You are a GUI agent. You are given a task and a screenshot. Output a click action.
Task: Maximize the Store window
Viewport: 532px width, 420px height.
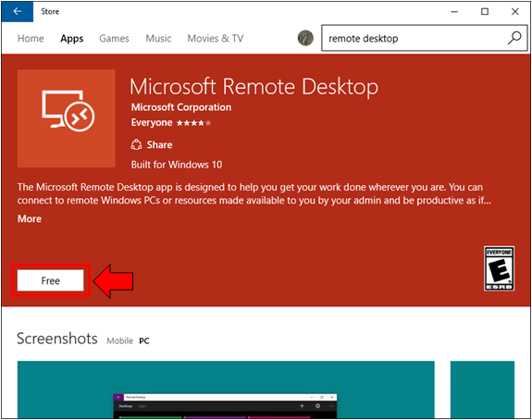tap(485, 11)
